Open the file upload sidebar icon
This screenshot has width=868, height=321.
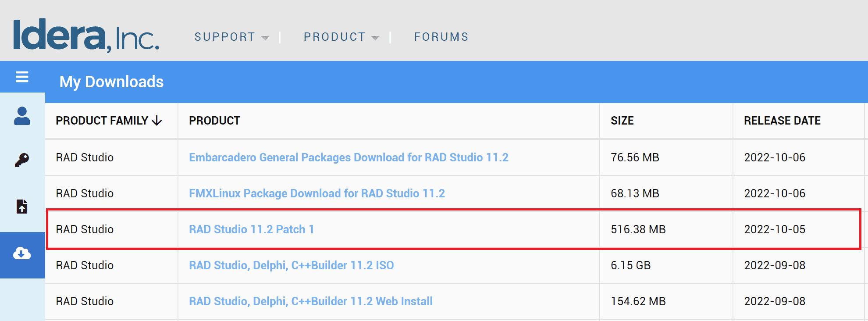[x=22, y=206]
